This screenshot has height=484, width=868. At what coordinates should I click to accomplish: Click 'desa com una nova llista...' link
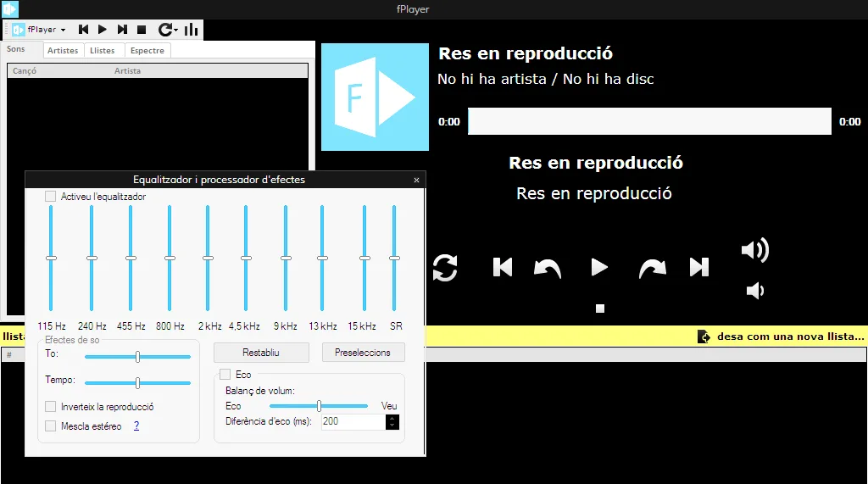tap(791, 337)
